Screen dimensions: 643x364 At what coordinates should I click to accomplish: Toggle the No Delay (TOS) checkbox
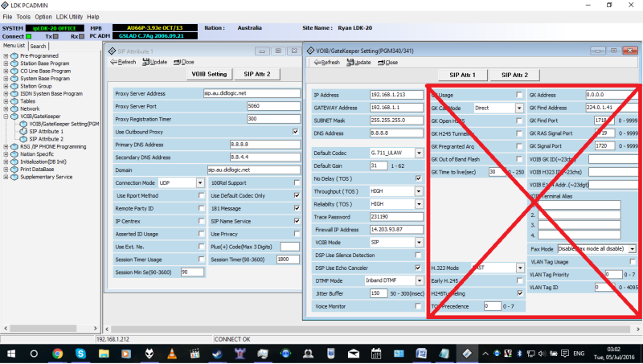pyautogui.click(x=418, y=178)
